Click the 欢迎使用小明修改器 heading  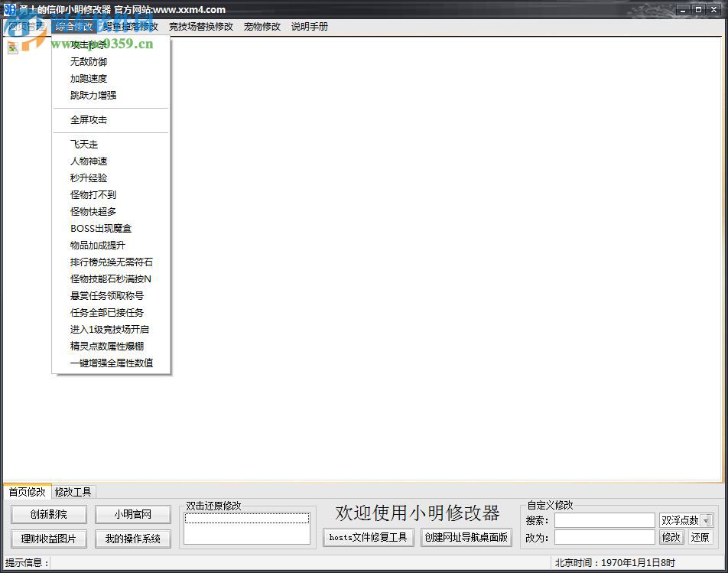[x=417, y=513]
